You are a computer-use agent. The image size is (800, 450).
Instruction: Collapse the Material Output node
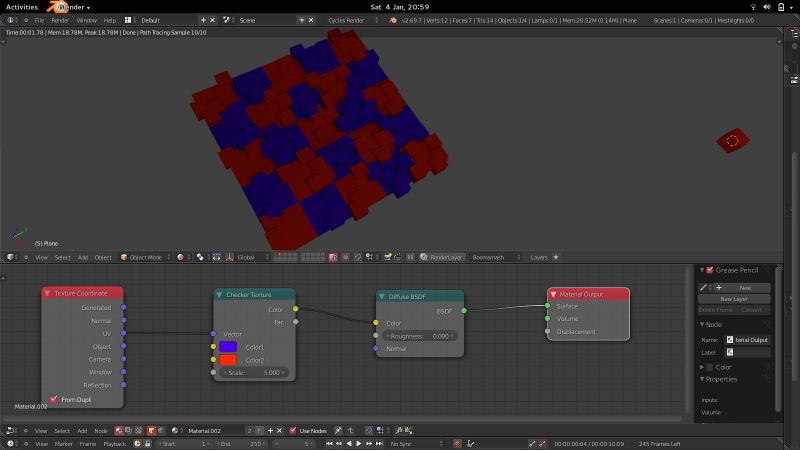(x=553, y=294)
